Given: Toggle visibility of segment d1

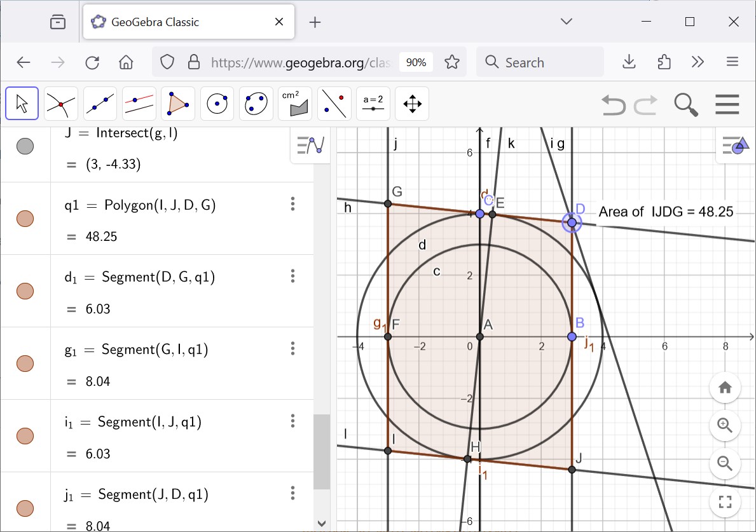Looking at the screenshot, I should point(25,291).
